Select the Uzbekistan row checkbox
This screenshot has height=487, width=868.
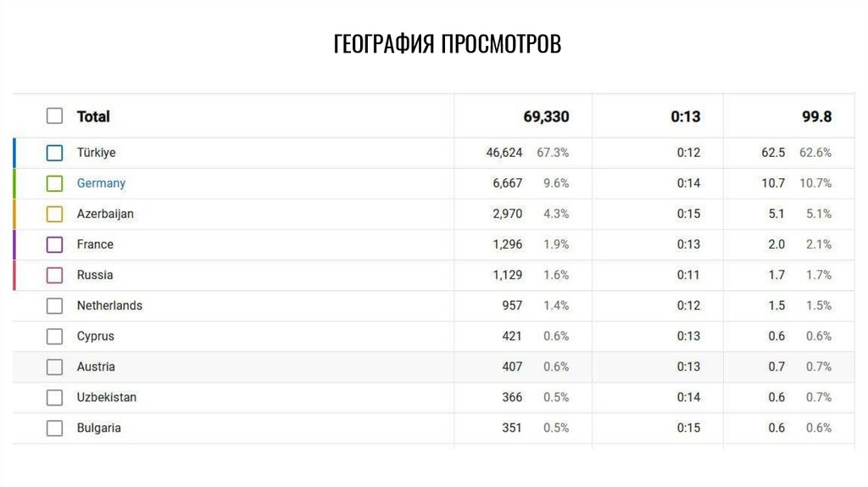(x=55, y=397)
